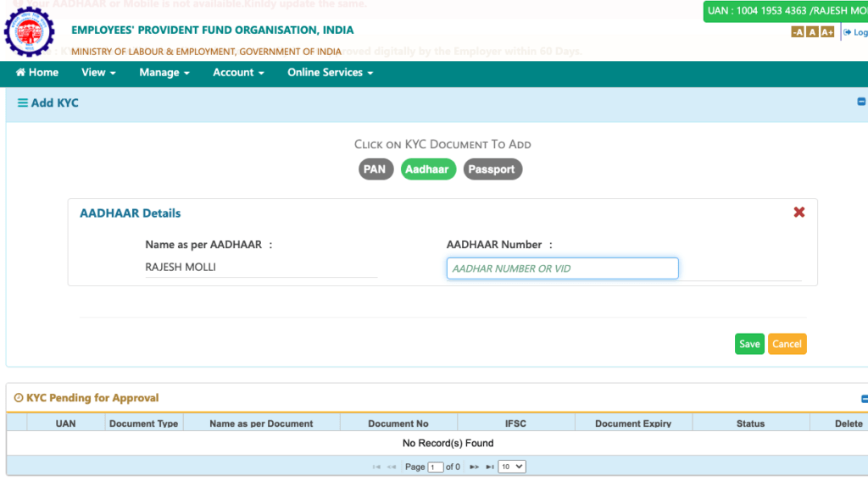Image resolution: width=868 pixels, height=481 pixels.
Task: Click the Logout link
Action: click(x=856, y=32)
